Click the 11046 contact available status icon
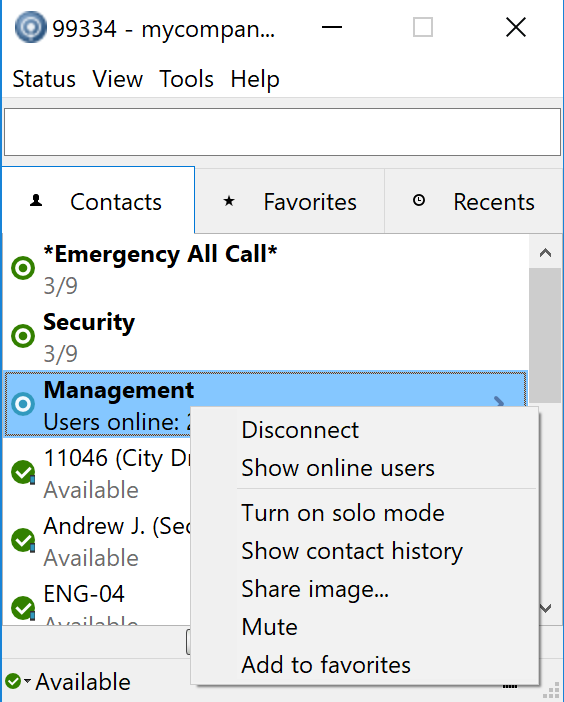The image size is (564, 702). coord(23,472)
